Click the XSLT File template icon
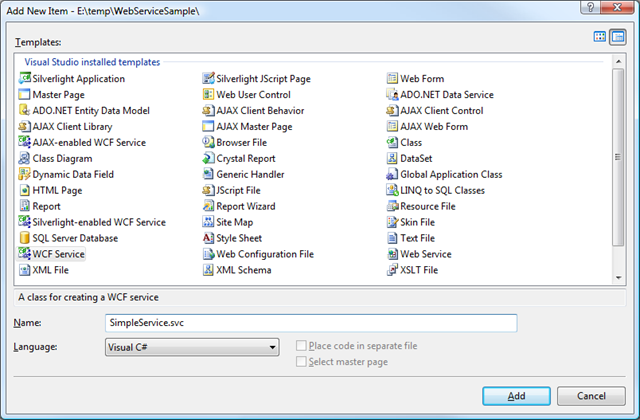The image size is (640, 420). click(x=392, y=269)
